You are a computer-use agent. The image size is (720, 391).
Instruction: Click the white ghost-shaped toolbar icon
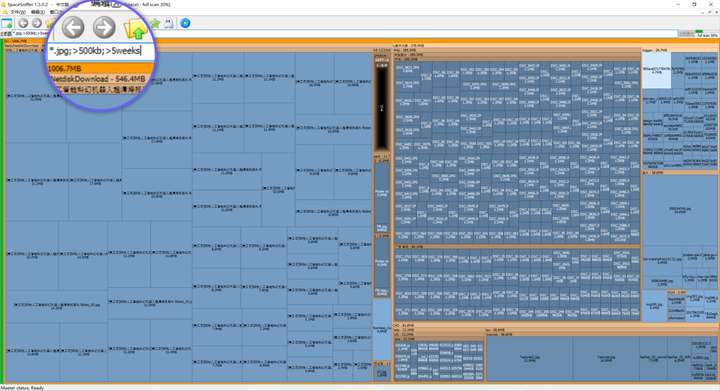coord(169,23)
